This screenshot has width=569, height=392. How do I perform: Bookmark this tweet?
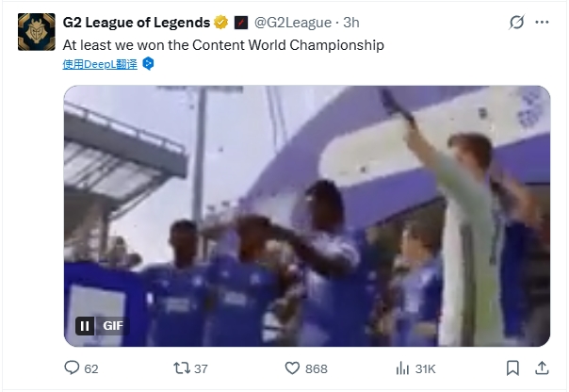512,368
